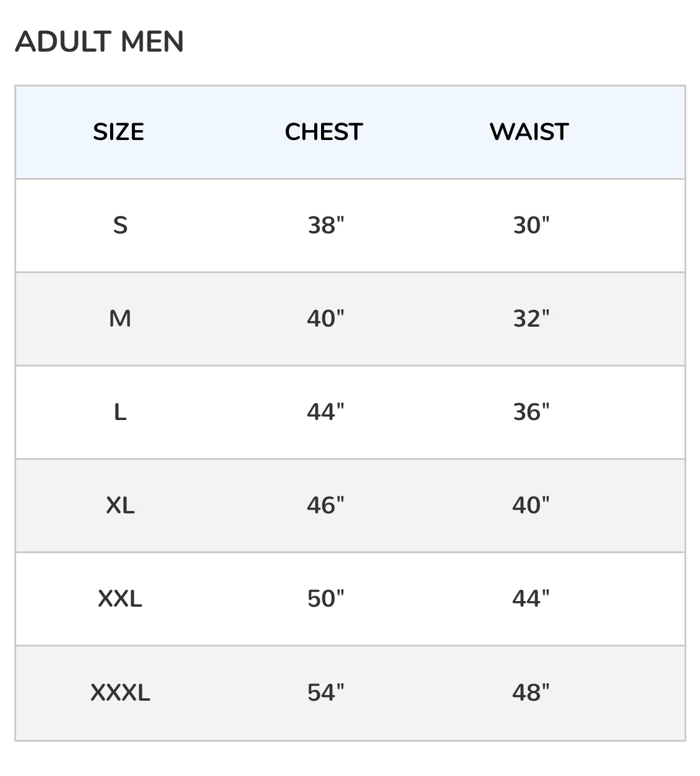Screen dimensions: 700x776
Task: Select the M size cell
Action: click(x=120, y=319)
